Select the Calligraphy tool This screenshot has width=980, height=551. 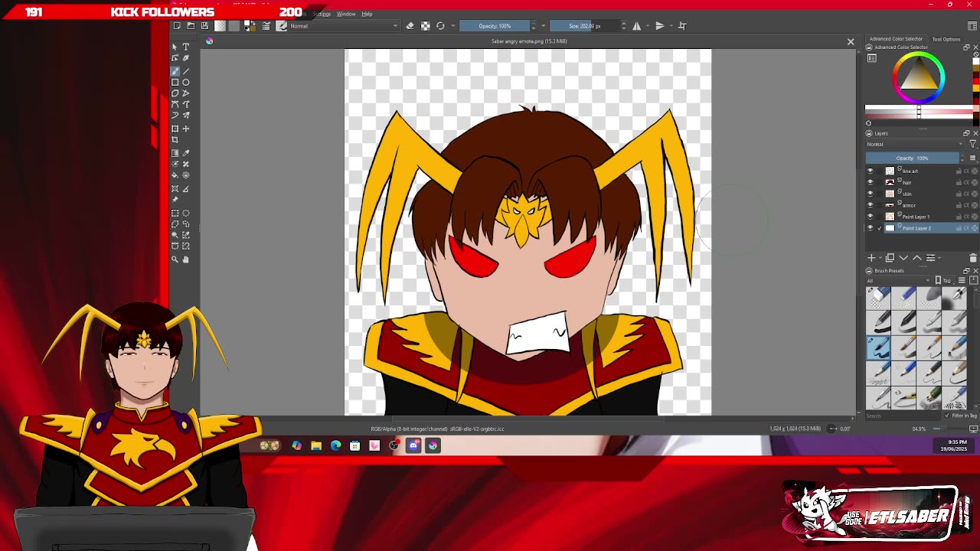click(x=186, y=58)
